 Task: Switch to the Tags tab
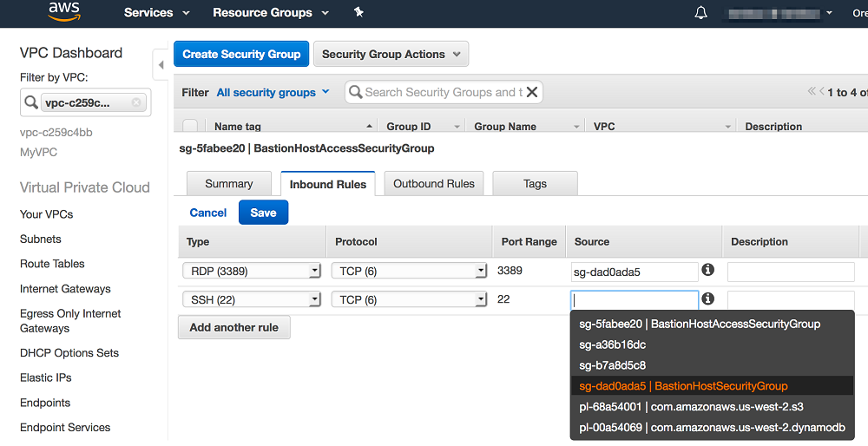pos(535,184)
